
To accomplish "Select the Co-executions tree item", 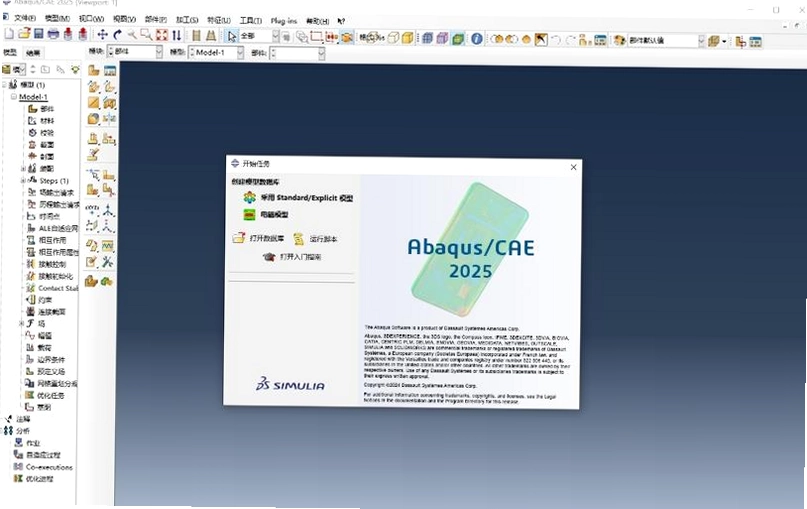I will [x=49, y=467].
